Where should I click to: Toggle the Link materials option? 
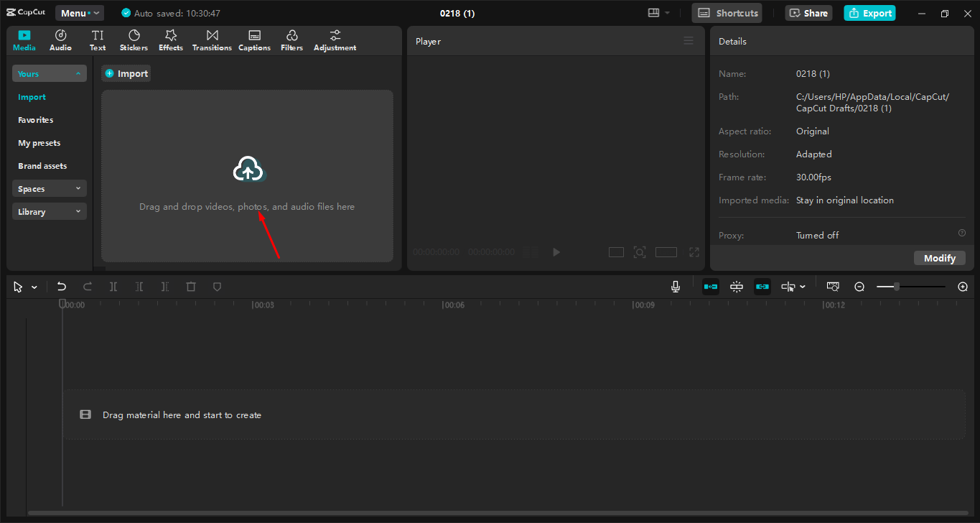(x=762, y=286)
